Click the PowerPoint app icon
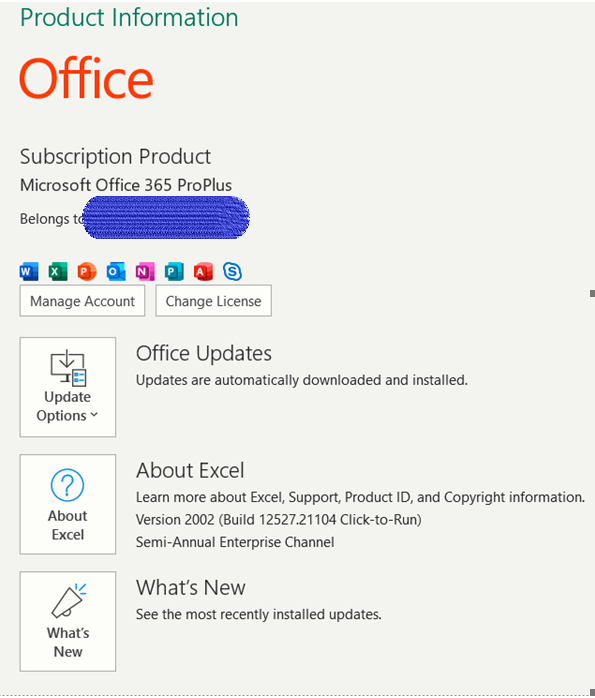595x698 pixels. 87,271
